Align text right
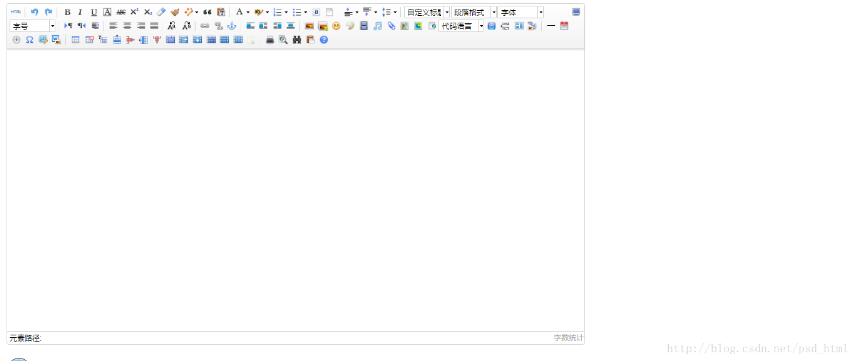 tap(141, 26)
